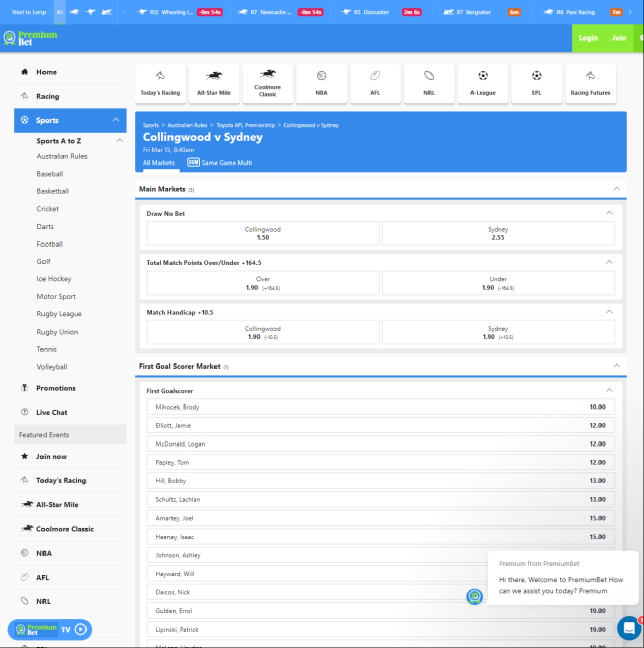
Task: Open R12 Wheeling race in Next to Jump
Action: tap(180, 12)
